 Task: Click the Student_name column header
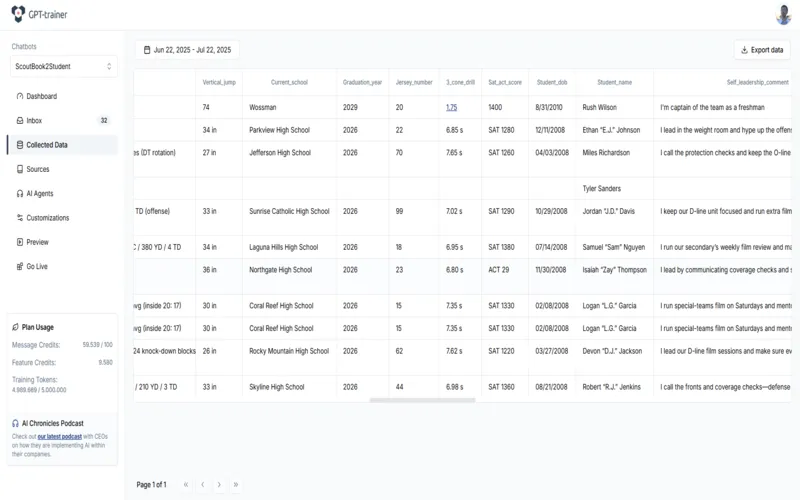(x=614, y=82)
